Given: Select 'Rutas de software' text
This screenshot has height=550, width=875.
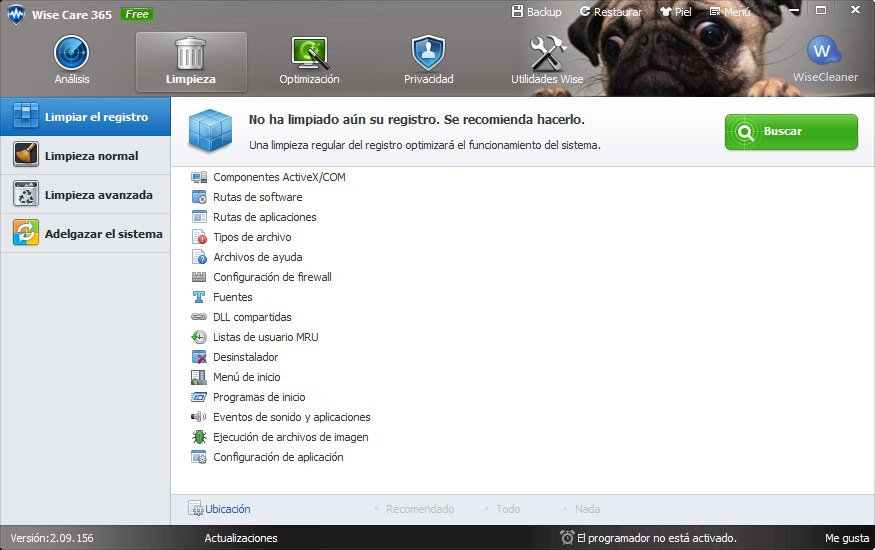Looking at the screenshot, I should (257, 197).
